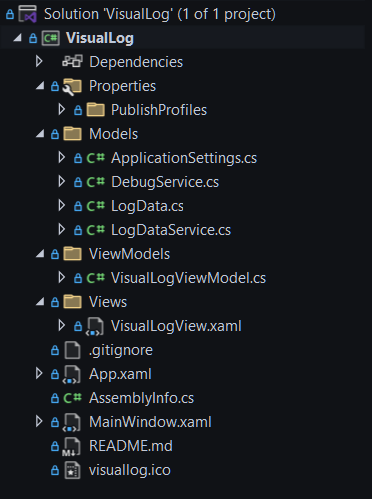Viewport: 372px width, 499px height.
Task: Collapse the VisualLog project node
Action: (x=17, y=38)
